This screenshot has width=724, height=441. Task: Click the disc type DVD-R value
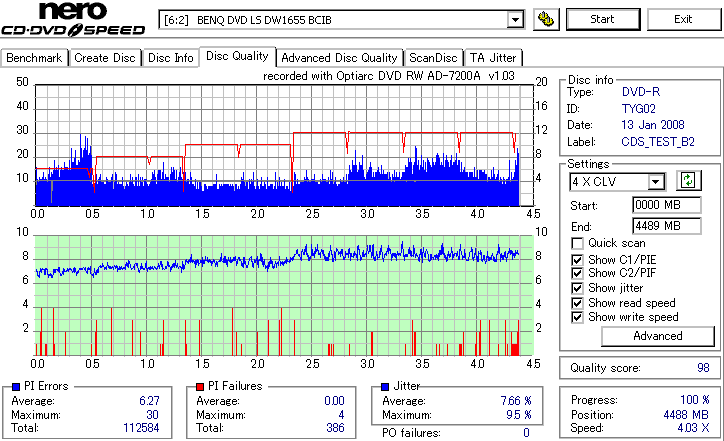pyautogui.click(x=641, y=92)
